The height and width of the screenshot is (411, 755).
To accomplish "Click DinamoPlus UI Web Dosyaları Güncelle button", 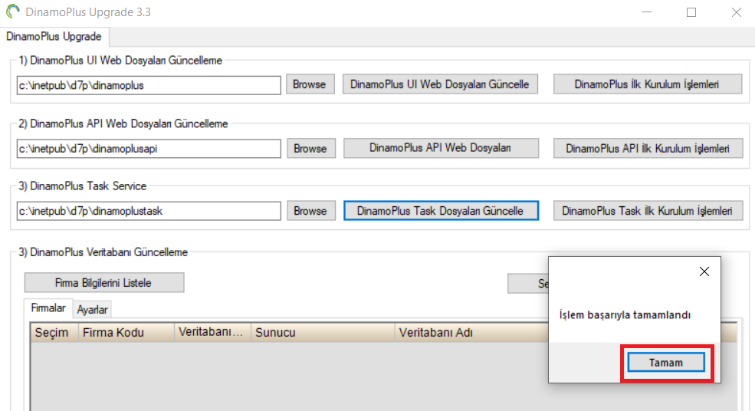I will (440, 84).
